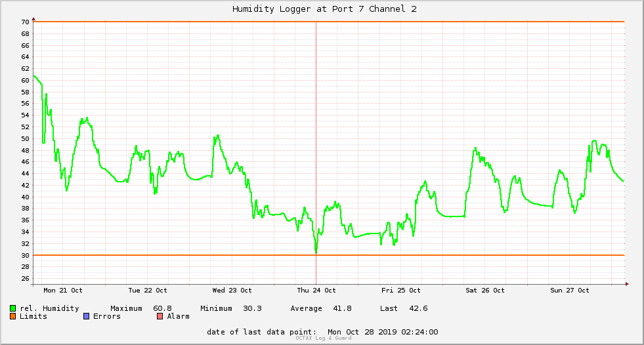Click the 'Maximum' statistic label
The image size is (644, 345).
point(126,308)
